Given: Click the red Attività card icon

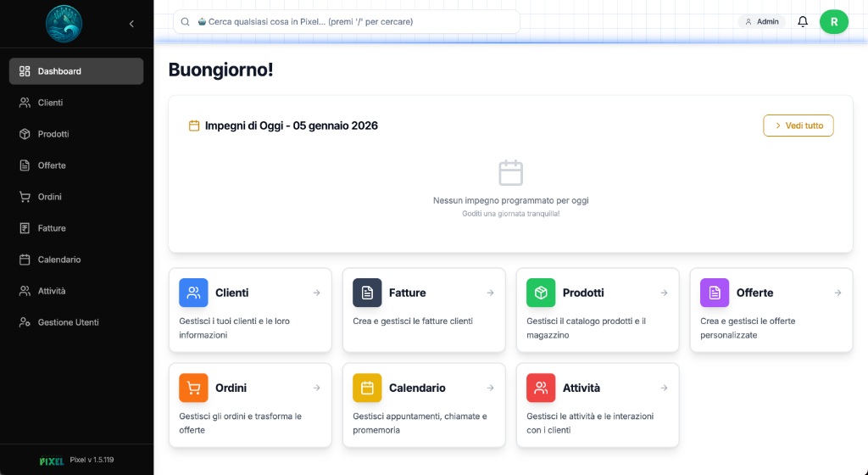Looking at the screenshot, I should pos(541,388).
